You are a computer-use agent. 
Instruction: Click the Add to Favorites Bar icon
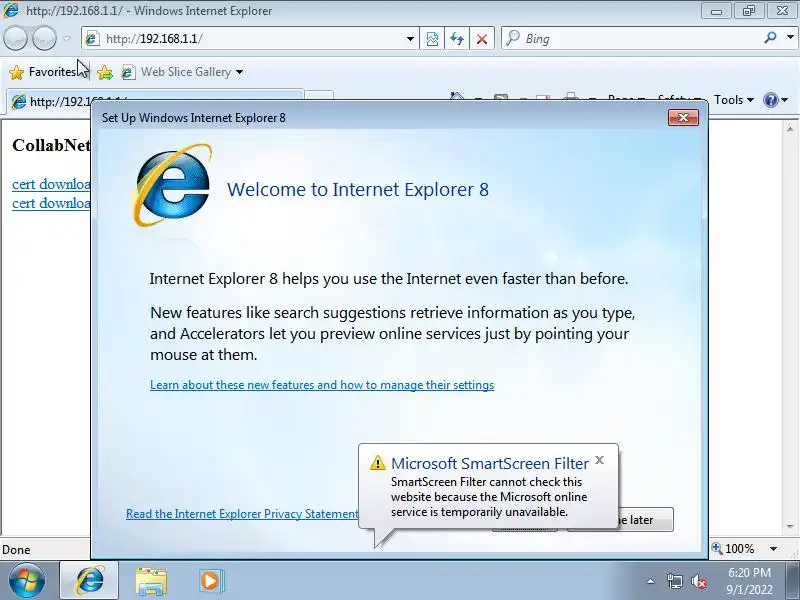105,72
